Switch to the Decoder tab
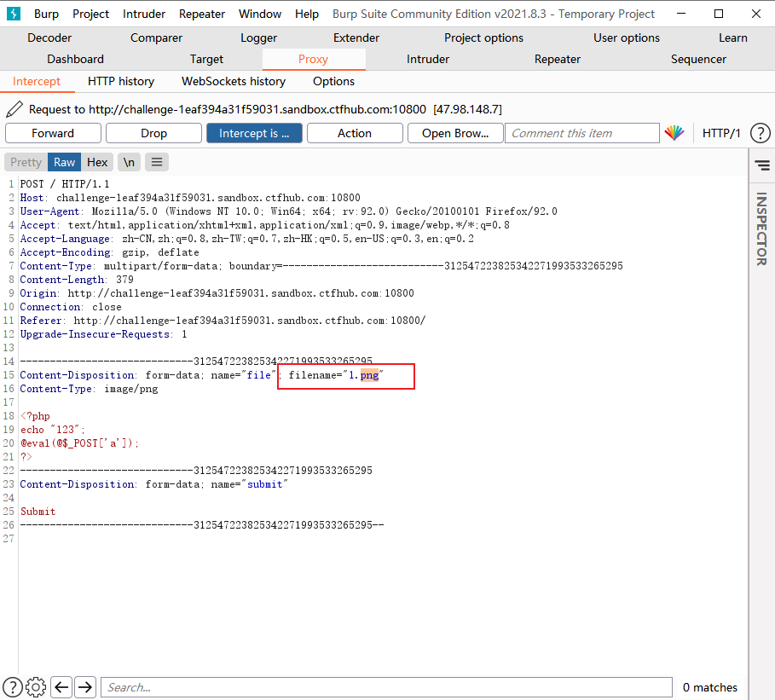775x700 pixels. click(x=49, y=38)
